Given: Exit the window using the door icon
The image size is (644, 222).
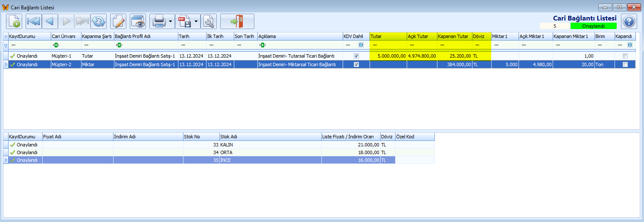Looking at the screenshot, I should tap(237, 21).
